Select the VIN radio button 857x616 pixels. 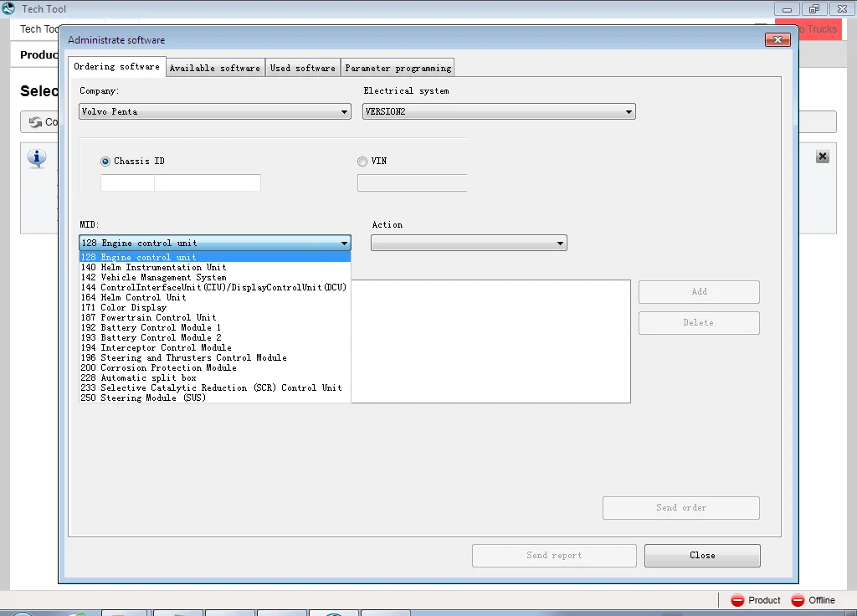362,162
